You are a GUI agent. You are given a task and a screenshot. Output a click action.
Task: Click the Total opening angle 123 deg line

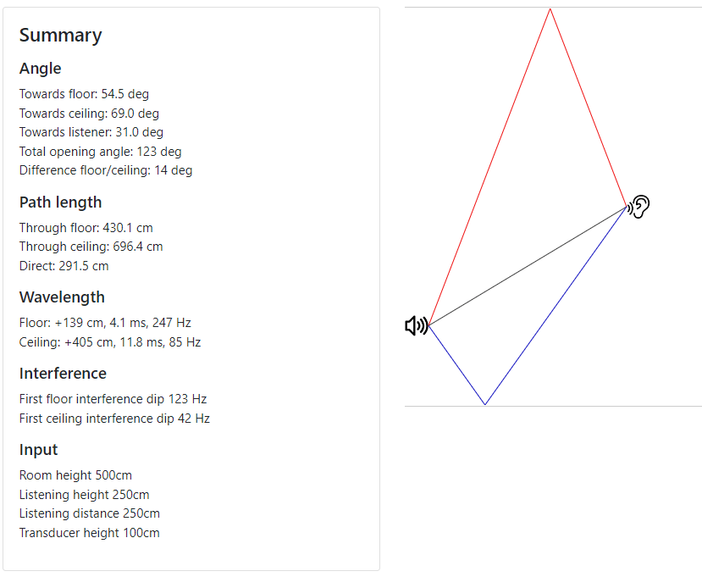[100, 152]
